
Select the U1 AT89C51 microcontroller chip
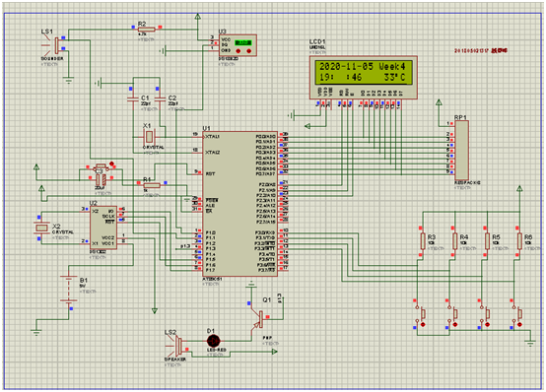click(x=239, y=204)
